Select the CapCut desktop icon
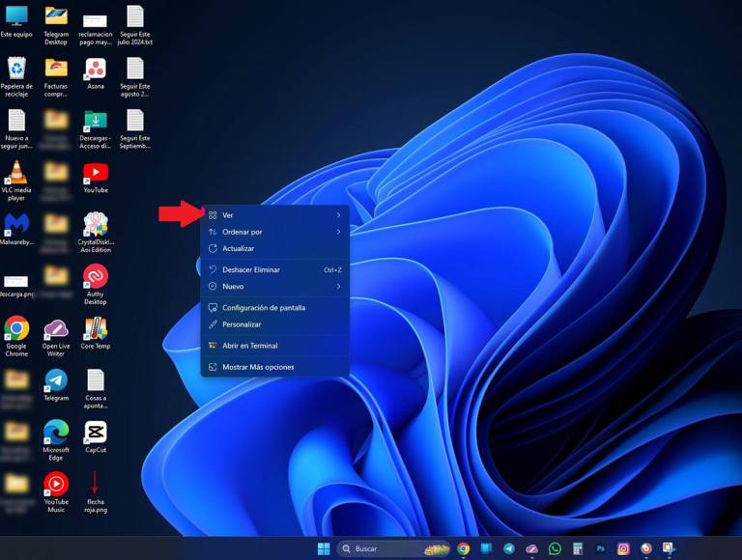This screenshot has height=560, width=742. (x=96, y=437)
